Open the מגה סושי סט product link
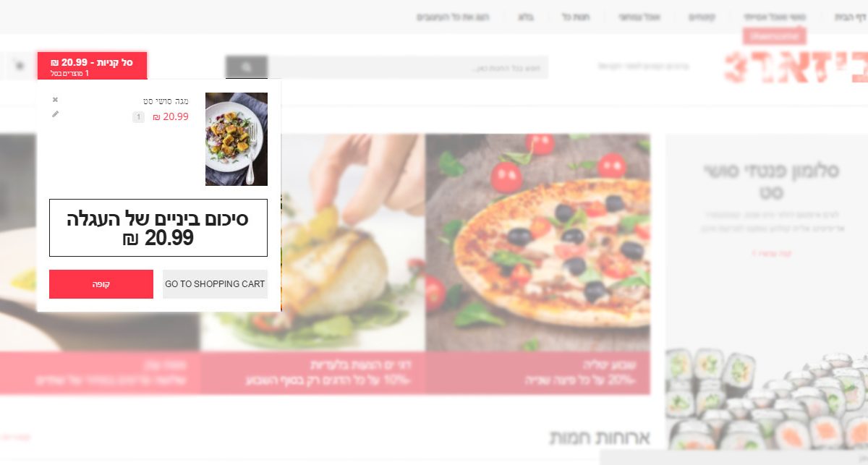This screenshot has width=868, height=465. coord(166,101)
